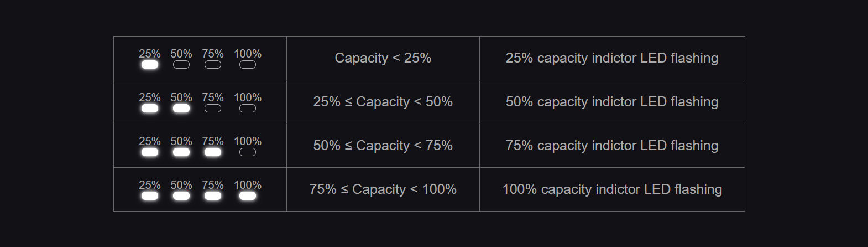Click "50% capacity indictor LED flashing" text
The width and height of the screenshot is (868, 247).
[x=612, y=102]
